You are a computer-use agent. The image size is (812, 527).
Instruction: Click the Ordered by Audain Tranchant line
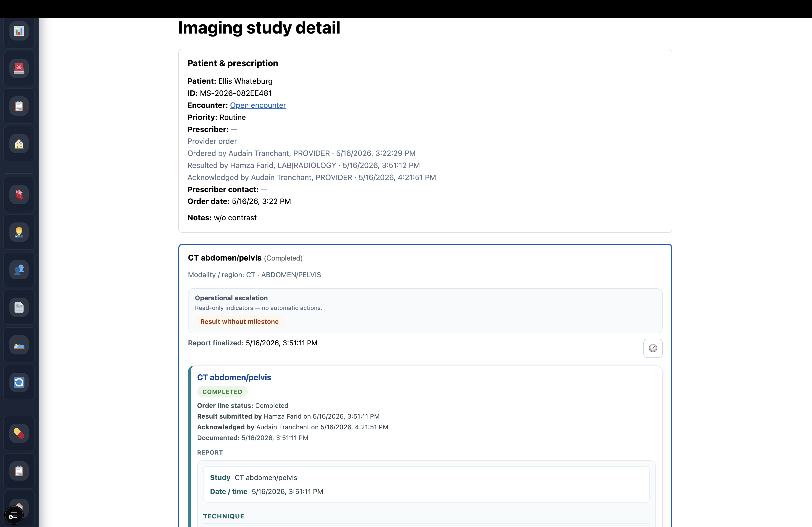pos(302,153)
